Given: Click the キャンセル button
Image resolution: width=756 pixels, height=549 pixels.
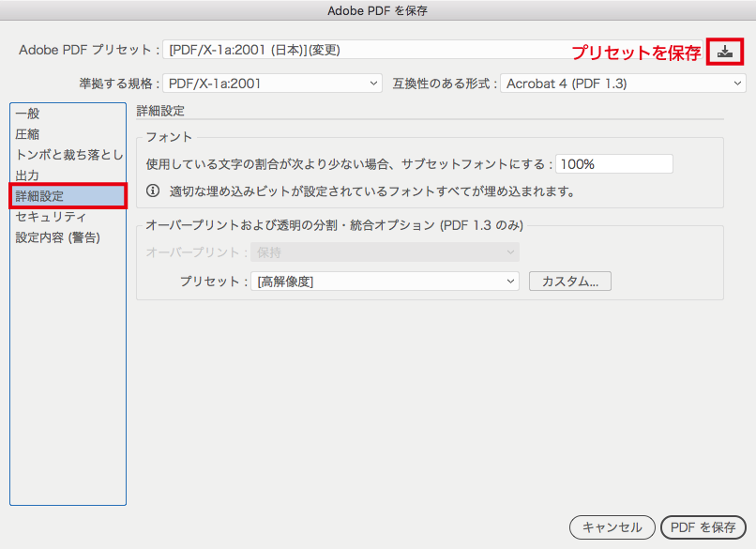Looking at the screenshot, I should 612,527.
